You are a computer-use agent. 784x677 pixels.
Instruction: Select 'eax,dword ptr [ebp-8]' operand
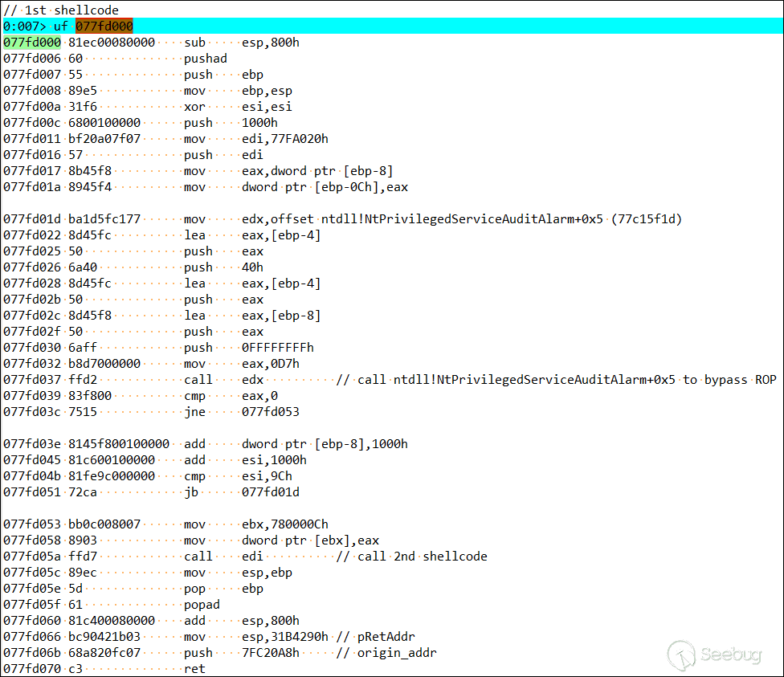(317, 171)
